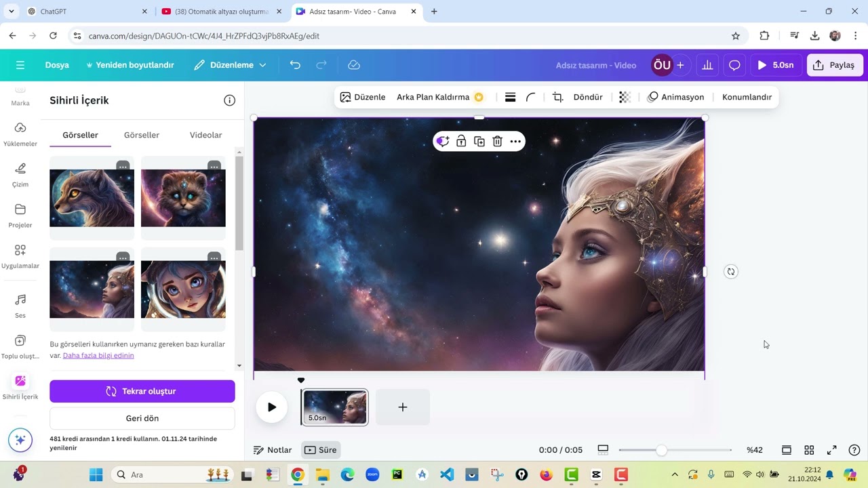Expand the Düzenleme mode dropdown
Screen dimensions: 868x488
point(230,65)
